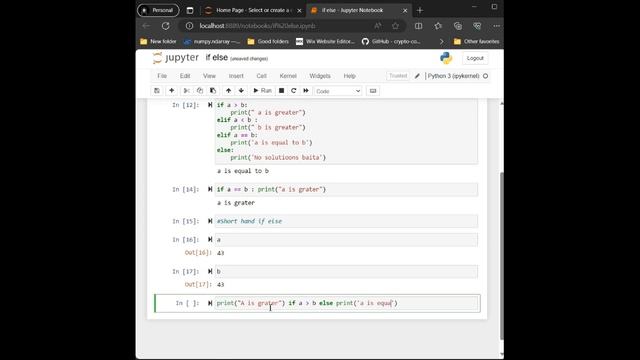Image resolution: width=640 pixels, height=360 pixels.
Task: Open 'New folder' bookmark folder
Action: click(158, 41)
